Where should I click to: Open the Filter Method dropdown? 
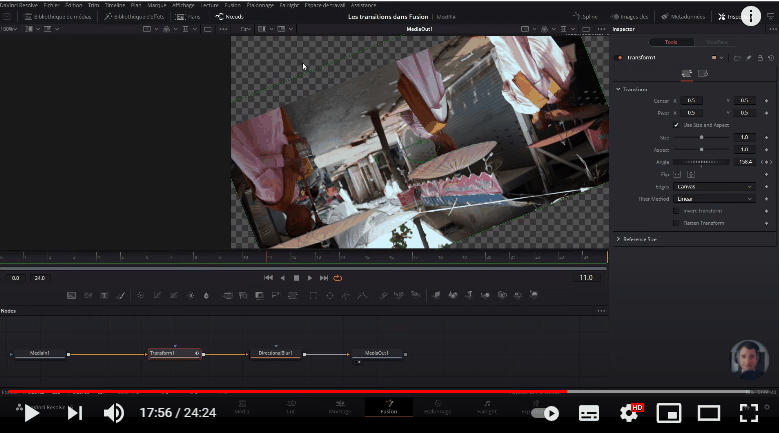(714, 198)
